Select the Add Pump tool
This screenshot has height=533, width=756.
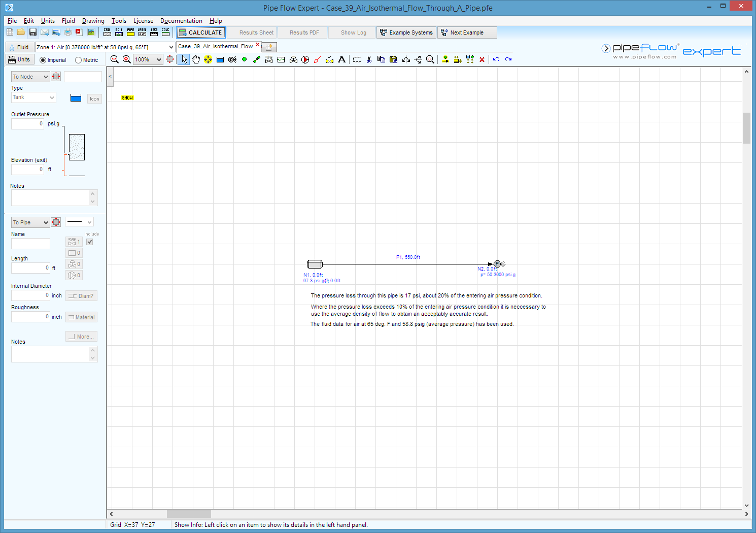pos(305,59)
